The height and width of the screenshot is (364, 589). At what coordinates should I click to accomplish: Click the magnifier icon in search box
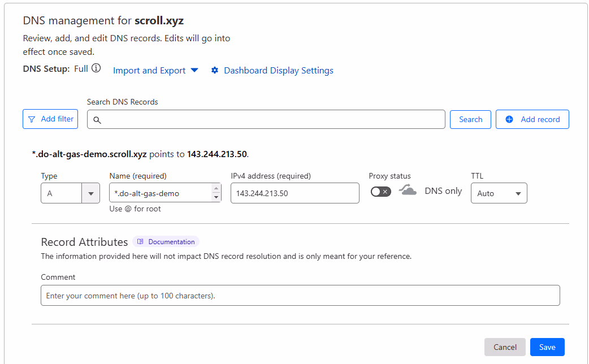click(x=97, y=120)
